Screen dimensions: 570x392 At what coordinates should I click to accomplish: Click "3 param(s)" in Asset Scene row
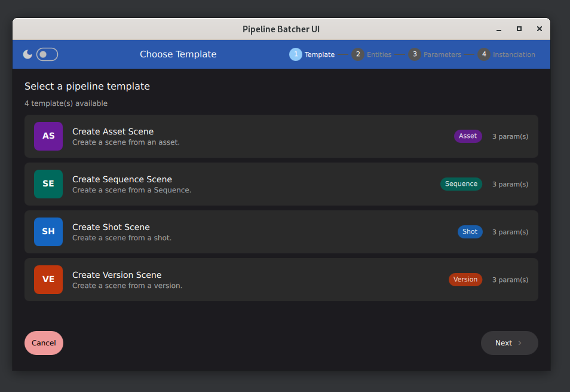510,136
